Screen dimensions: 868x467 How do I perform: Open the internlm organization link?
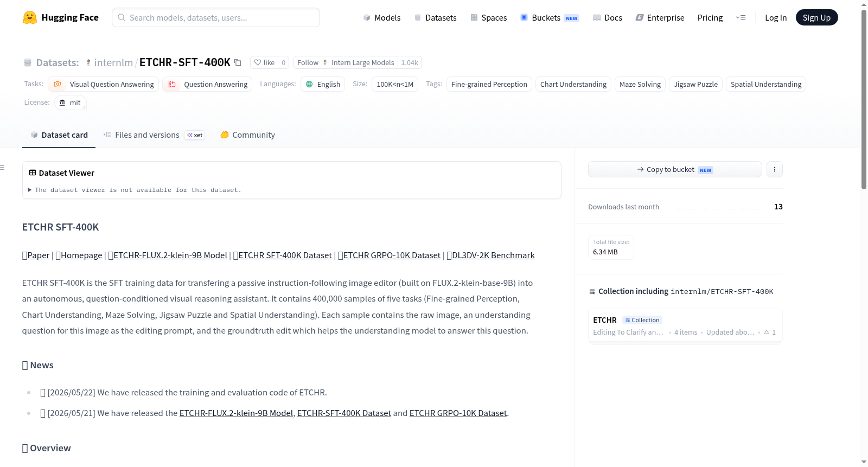tap(113, 62)
